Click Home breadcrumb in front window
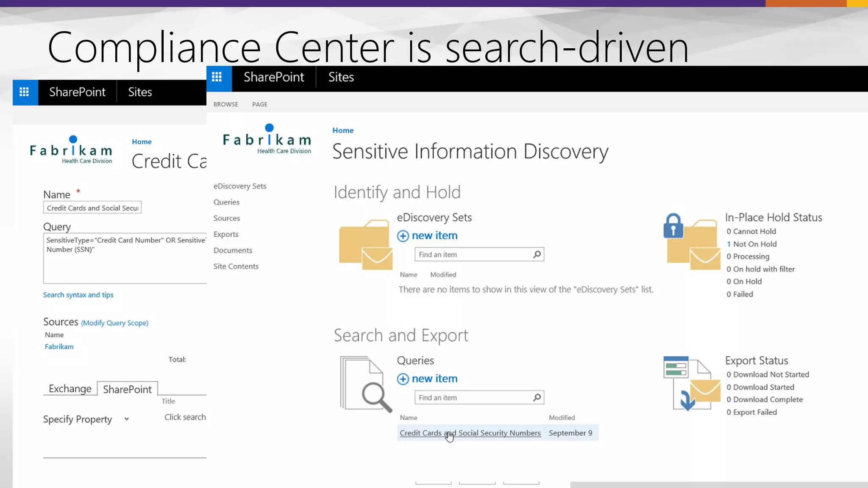868x488 pixels. click(x=343, y=130)
